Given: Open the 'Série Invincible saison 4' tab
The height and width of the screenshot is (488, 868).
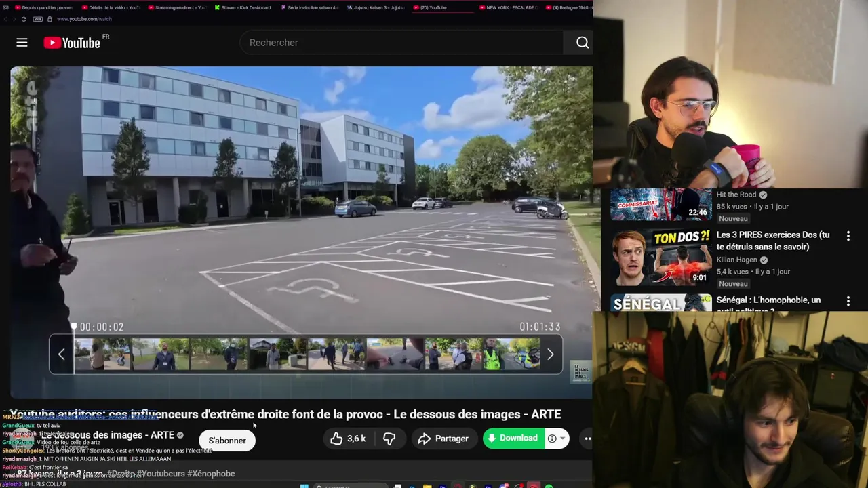Looking at the screenshot, I should click(309, 7).
